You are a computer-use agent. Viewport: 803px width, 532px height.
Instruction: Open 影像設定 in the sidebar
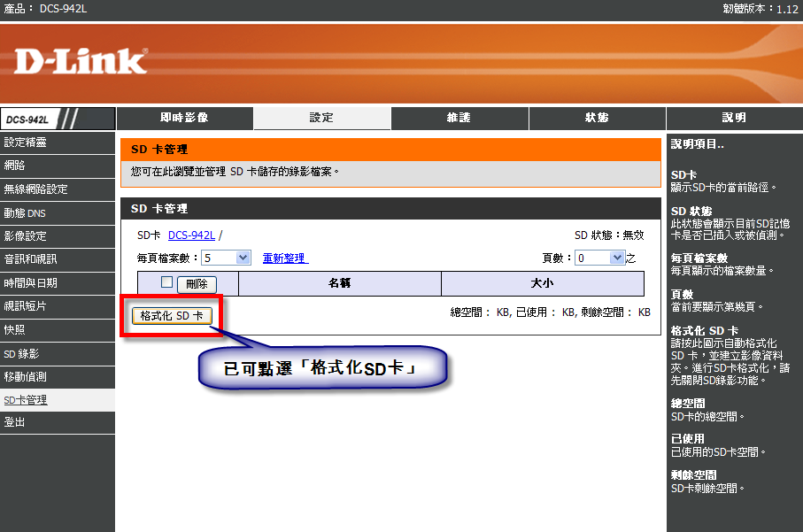coord(58,236)
